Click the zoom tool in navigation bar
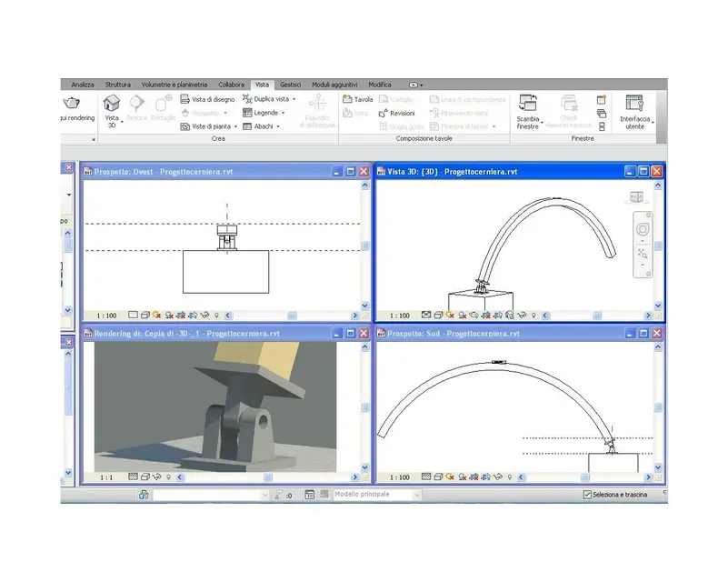This screenshot has height=582, width=728. point(643,254)
